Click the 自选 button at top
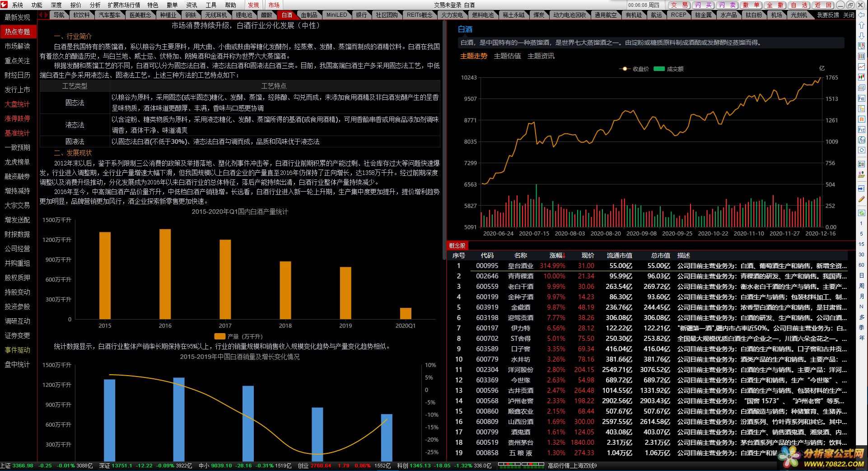This screenshot has height=471, width=868. pyautogui.click(x=799, y=5)
